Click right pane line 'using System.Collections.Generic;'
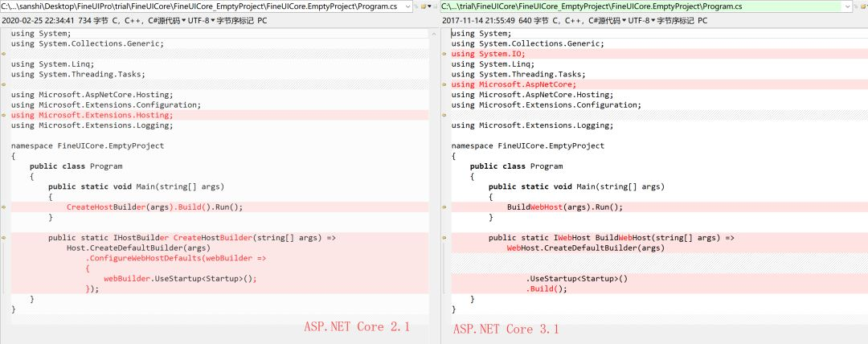Screen dimensions: 868x344 pos(528,43)
